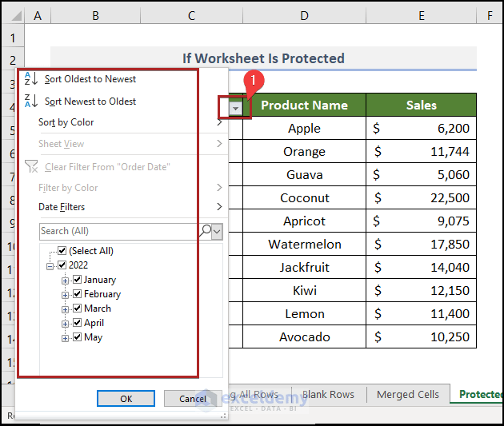
Task: Click the Orange cell
Action: tap(304, 151)
